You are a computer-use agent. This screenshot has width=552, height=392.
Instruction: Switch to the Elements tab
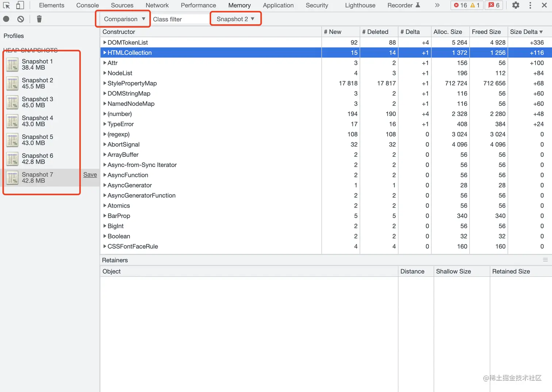click(x=51, y=5)
